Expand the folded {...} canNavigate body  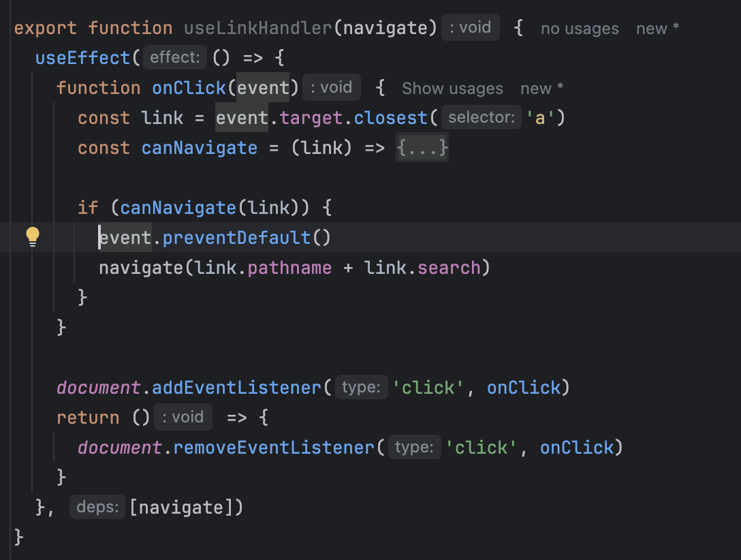422,148
